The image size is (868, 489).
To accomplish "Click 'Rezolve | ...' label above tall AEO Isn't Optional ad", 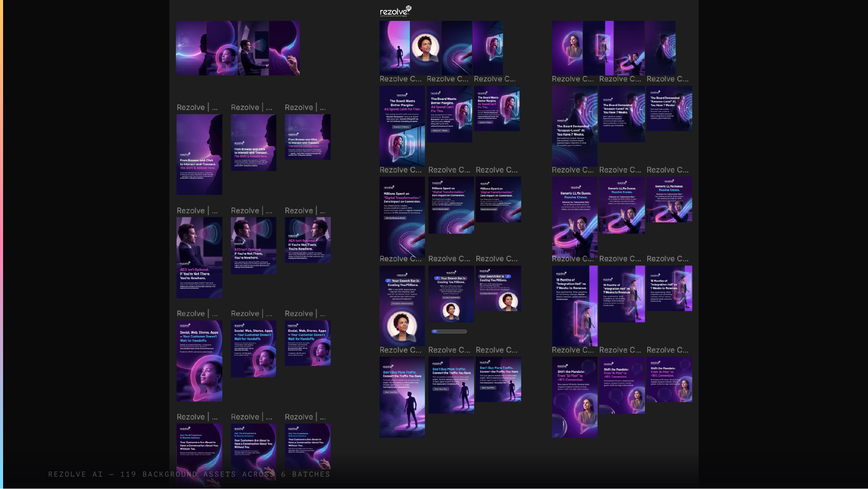I will click(197, 210).
